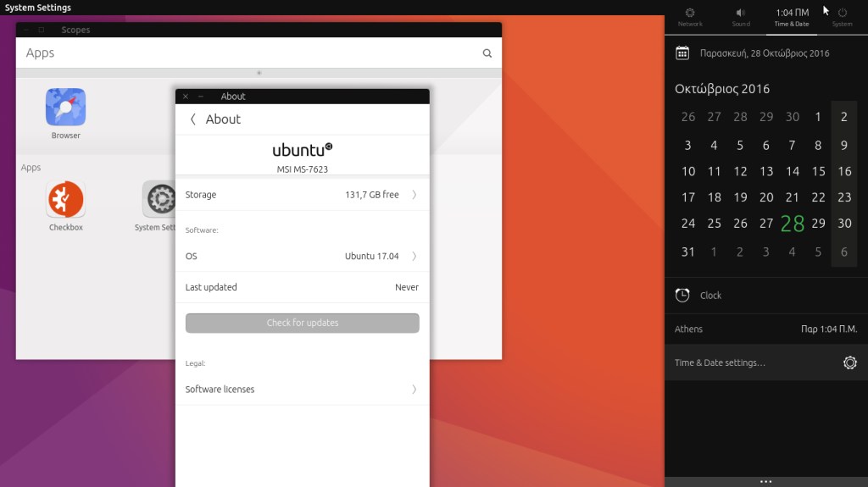Click the search magnifier in Apps scope
The height and width of the screenshot is (487, 868).
coord(487,53)
